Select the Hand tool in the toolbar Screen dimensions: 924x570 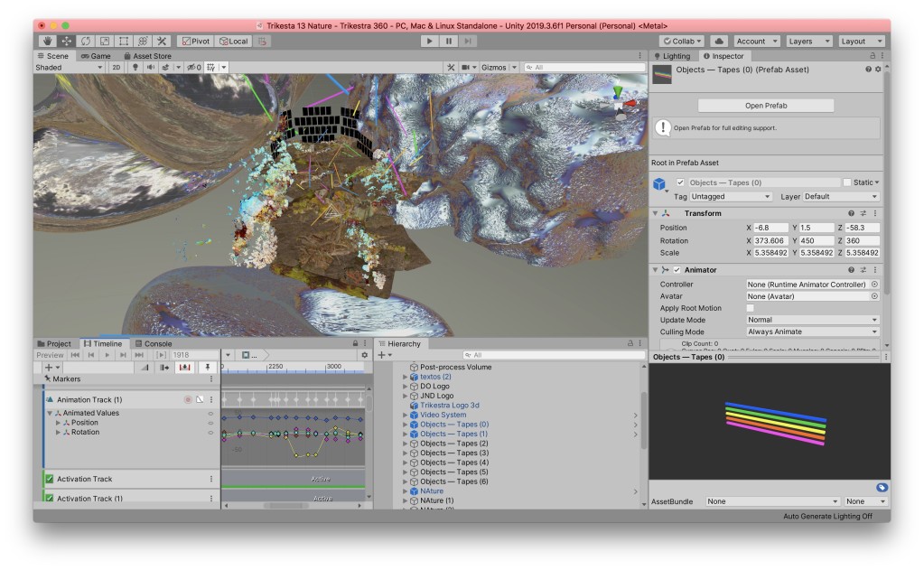48,41
